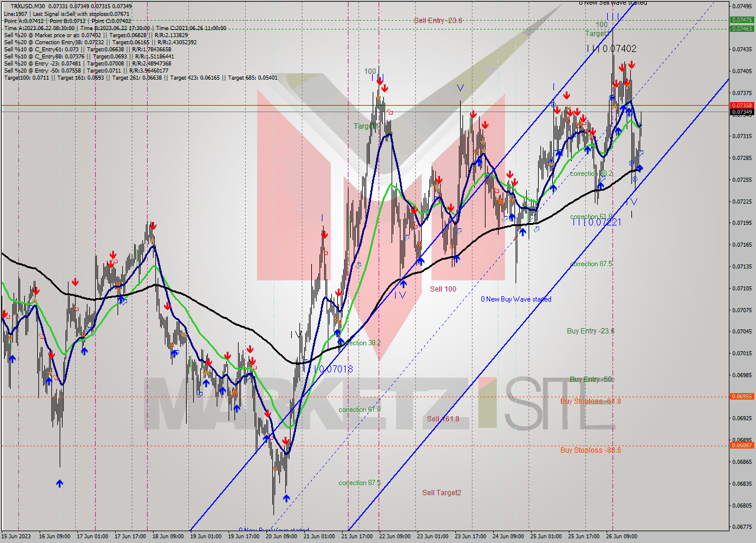Click the 0.06985 price axis label
This screenshot has width=756, height=543.
tap(742, 375)
